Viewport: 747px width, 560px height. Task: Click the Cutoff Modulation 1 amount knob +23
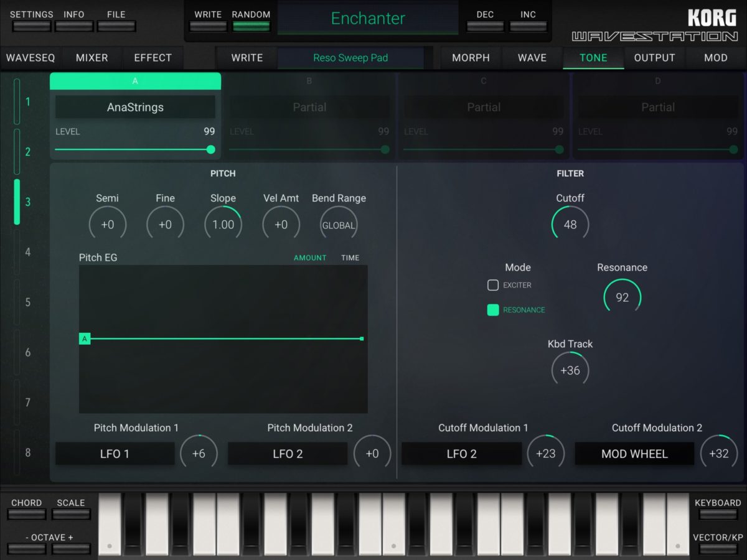[546, 454]
